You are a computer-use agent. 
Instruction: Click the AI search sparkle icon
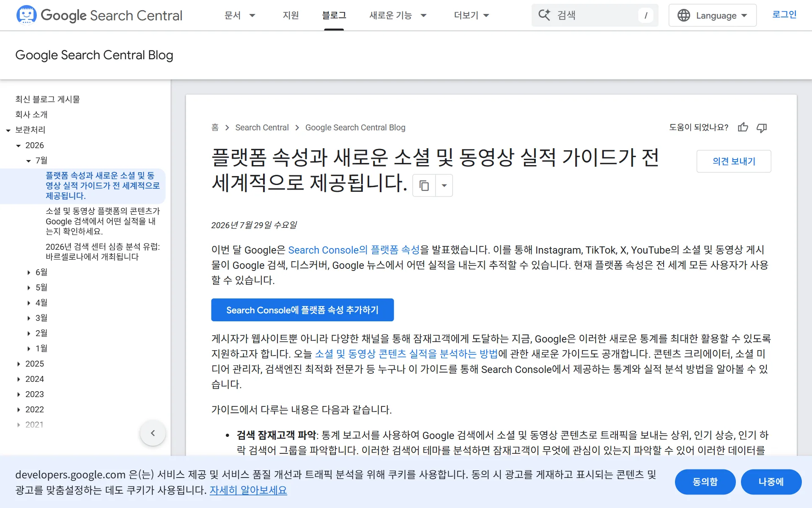[544, 15]
